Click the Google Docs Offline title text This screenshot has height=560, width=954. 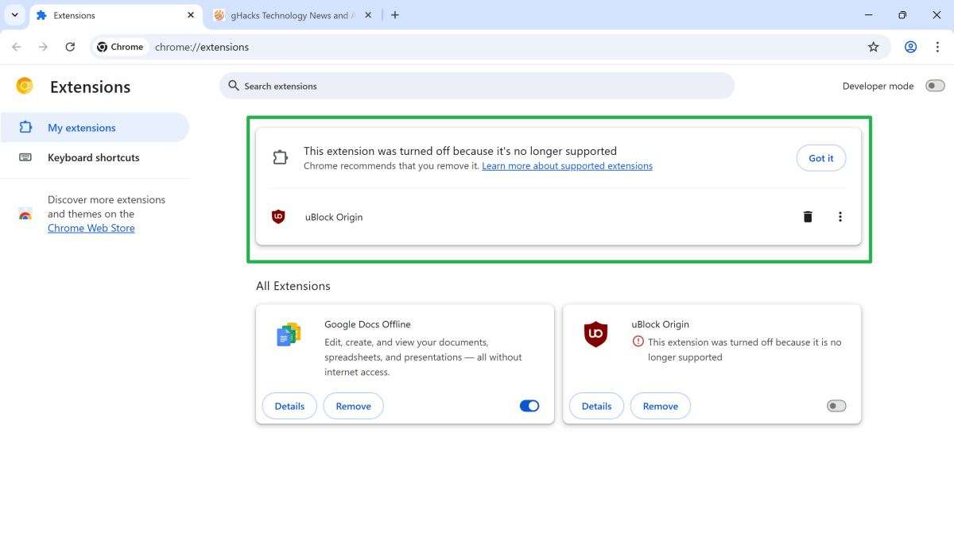click(367, 324)
